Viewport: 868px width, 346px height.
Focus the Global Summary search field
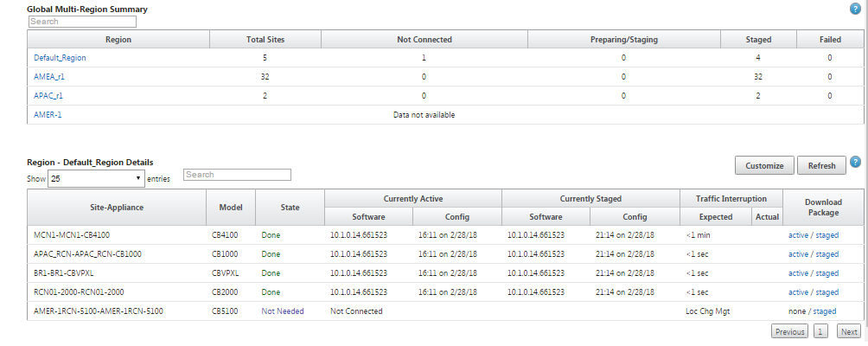[82, 22]
